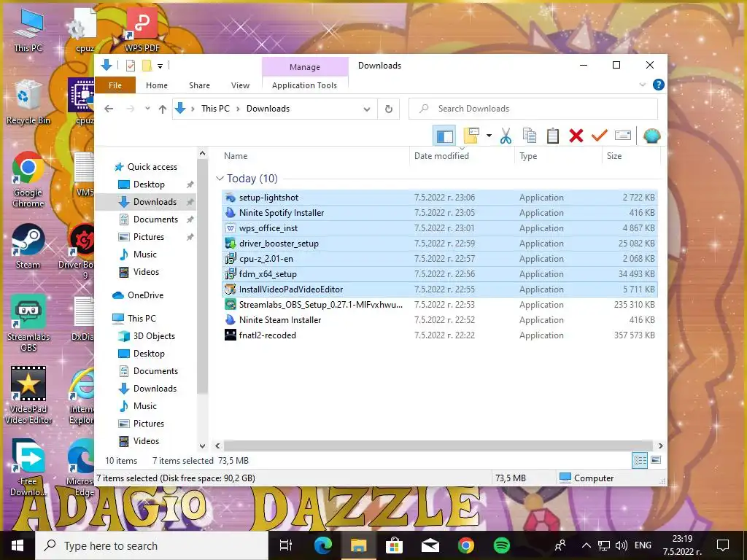Click the Rename icon in toolbar

[x=623, y=136]
